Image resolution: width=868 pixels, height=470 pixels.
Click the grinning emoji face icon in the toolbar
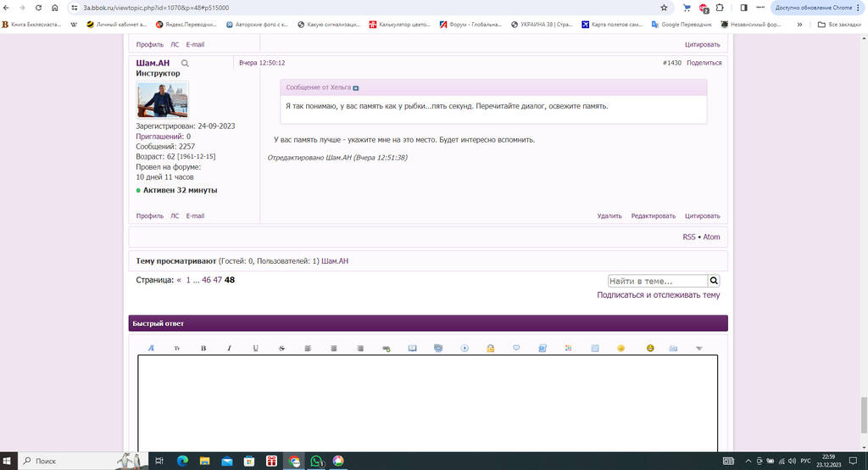[650, 348]
